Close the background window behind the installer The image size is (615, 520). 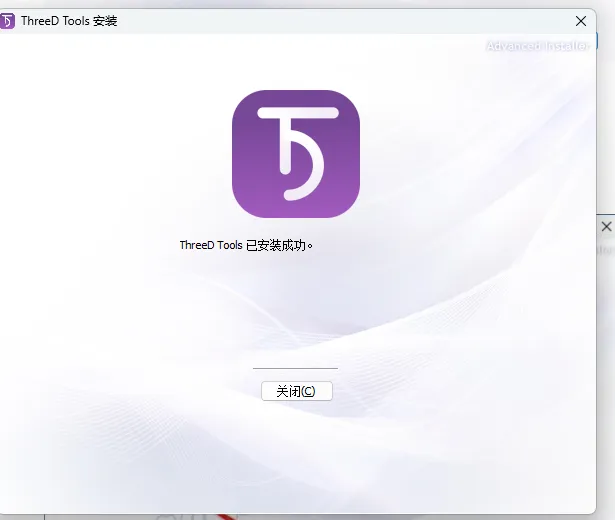(x=606, y=227)
